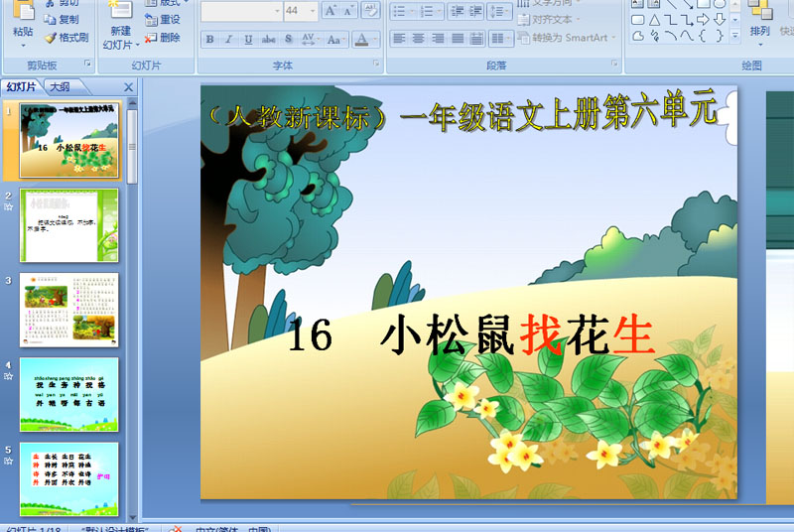Image resolution: width=794 pixels, height=532 pixels.
Task: Click Delete (删除) slide button
Action: pos(163,37)
